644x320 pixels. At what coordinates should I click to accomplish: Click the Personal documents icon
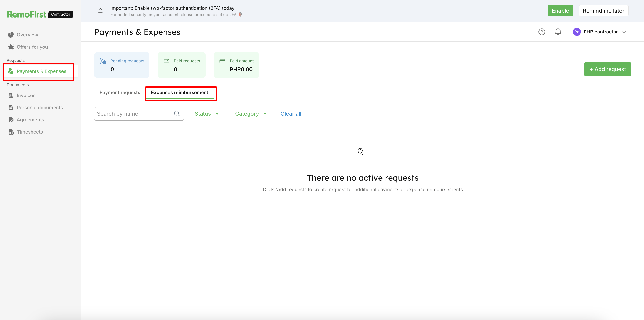pos(11,108)
